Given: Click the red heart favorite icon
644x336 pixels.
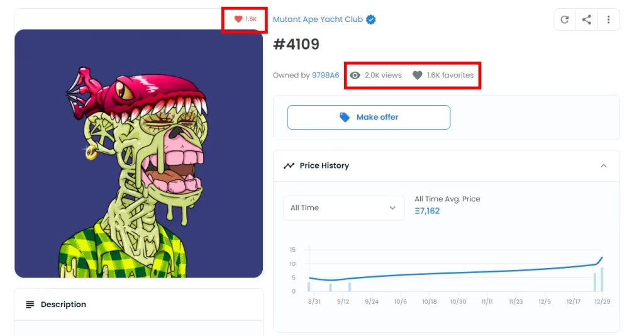Looking at the screenshot, I should tap(238, 19).
